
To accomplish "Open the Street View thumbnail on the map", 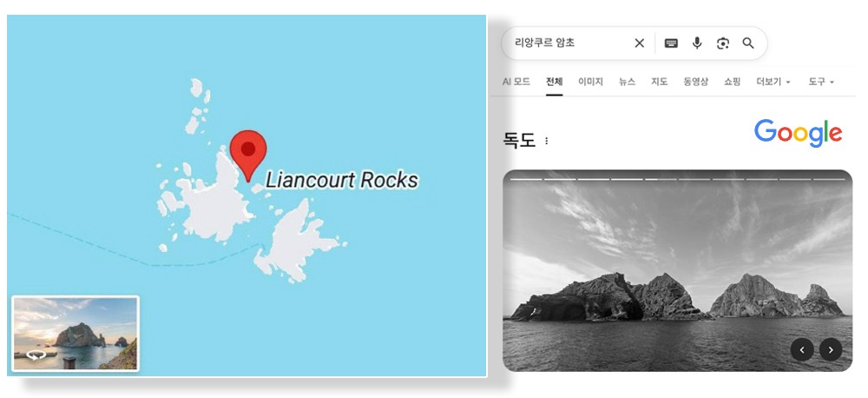I will (76, 333).
